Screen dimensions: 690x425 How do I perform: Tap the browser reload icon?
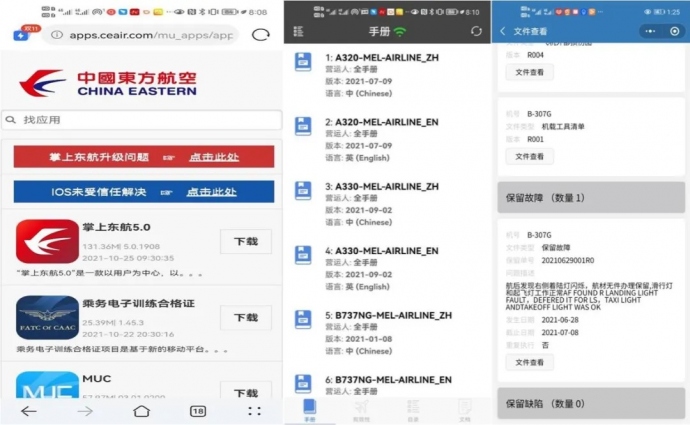261,34
